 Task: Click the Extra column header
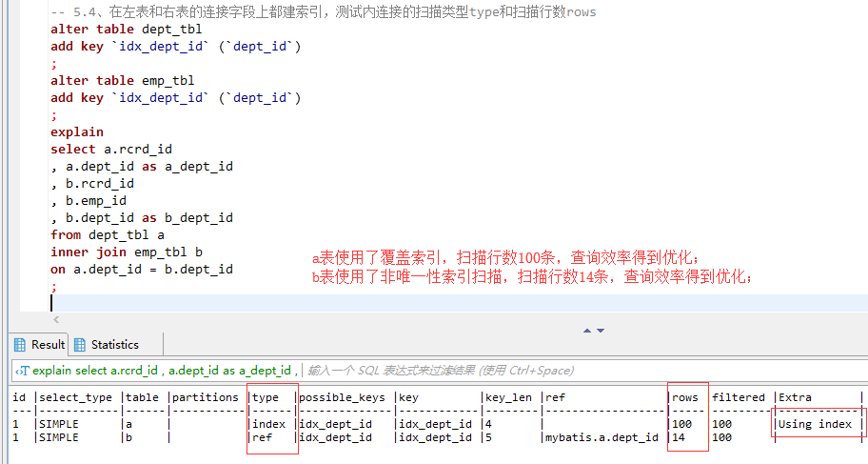tap(795, 397)
